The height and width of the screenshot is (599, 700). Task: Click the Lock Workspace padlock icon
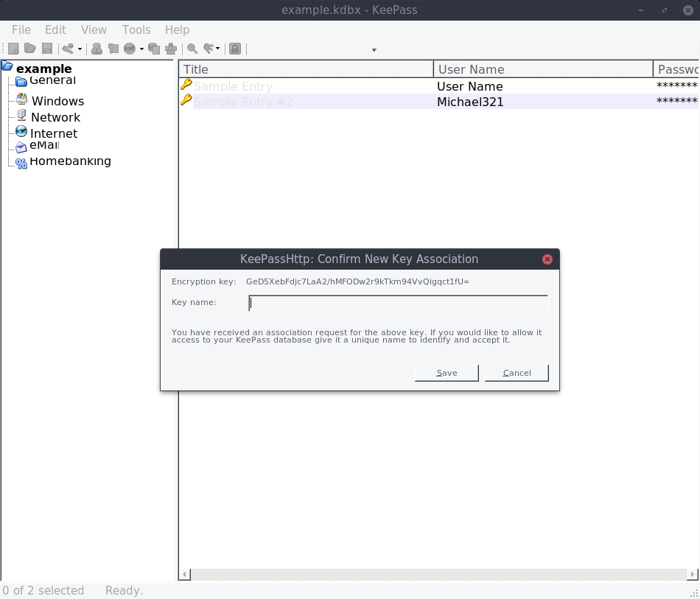pos(235,48)
